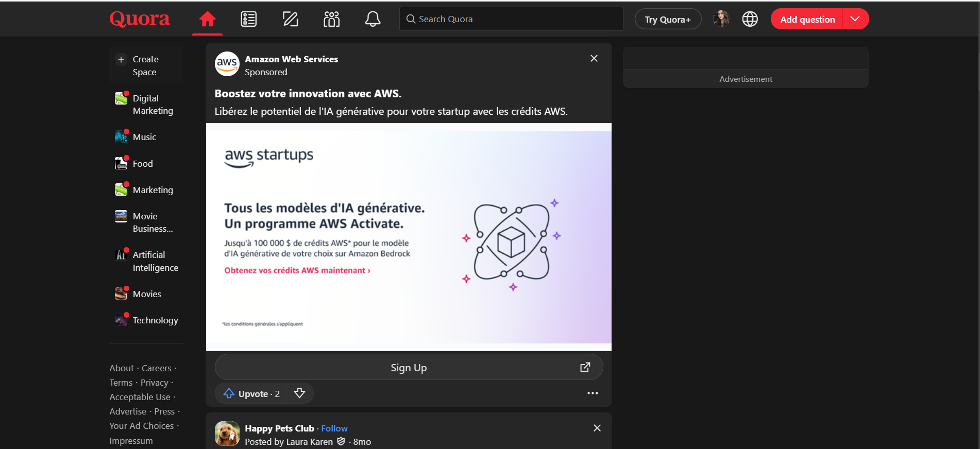Open the Marketing space
980x449 pixels.
pyautogui.click(x=146, y=190)
